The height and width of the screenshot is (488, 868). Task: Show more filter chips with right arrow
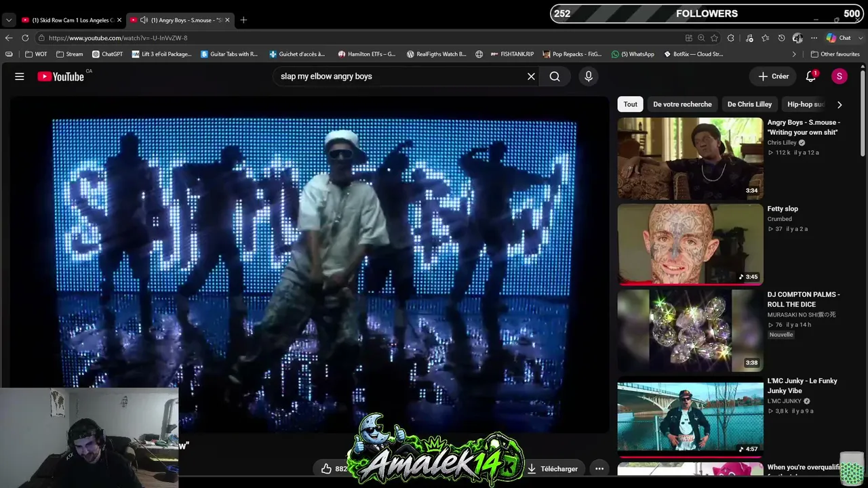[x=840, y=104]
